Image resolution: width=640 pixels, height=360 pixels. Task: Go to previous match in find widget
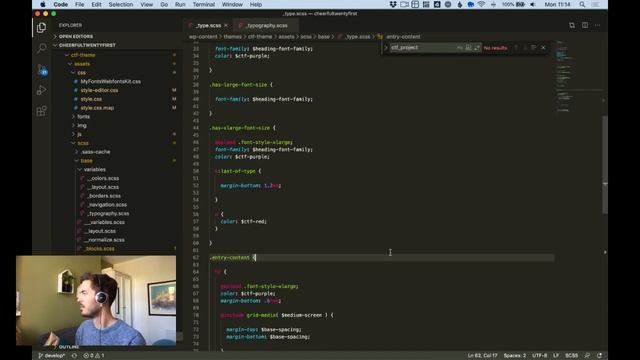[516, 48]
